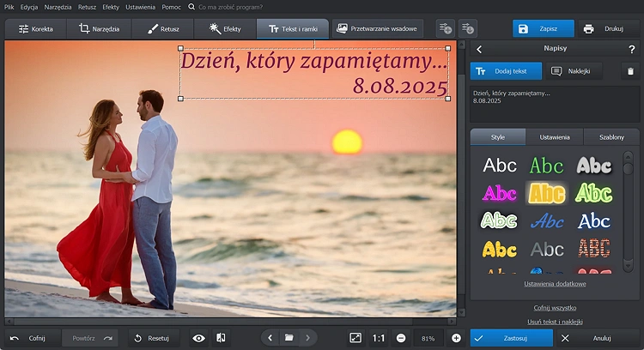Choose the white Abc with blue shadow style

coord(594,221)
